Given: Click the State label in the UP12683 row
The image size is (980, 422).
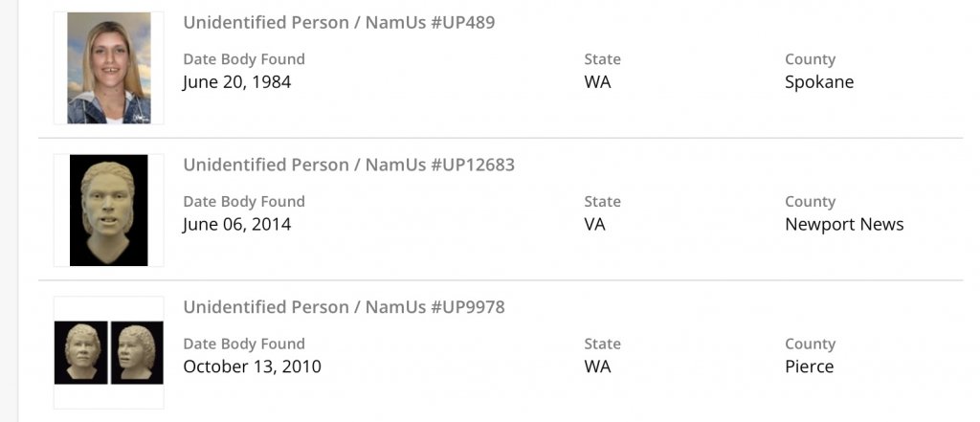Looking at the screenshot, I should pyautogui.click(x=603, y=202).
